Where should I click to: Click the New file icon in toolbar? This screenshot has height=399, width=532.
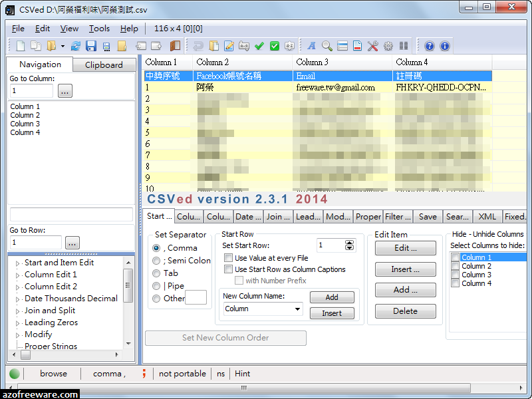(21, 46)
